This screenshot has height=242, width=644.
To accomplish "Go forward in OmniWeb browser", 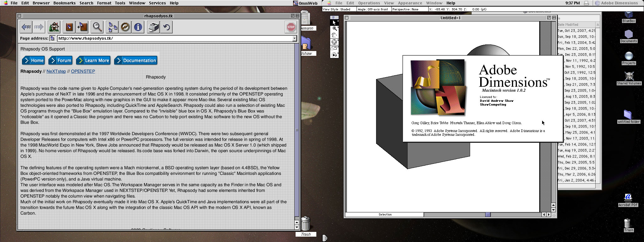I will tap(39, 27).
